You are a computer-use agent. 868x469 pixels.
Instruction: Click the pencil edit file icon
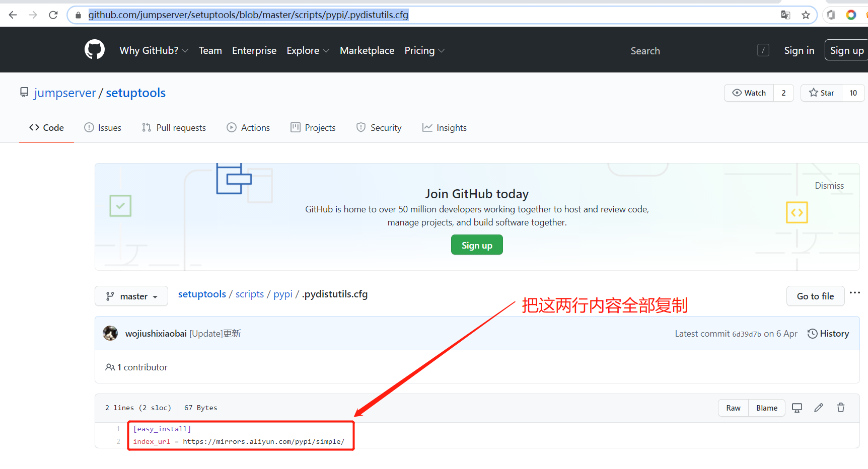[819, 408]
